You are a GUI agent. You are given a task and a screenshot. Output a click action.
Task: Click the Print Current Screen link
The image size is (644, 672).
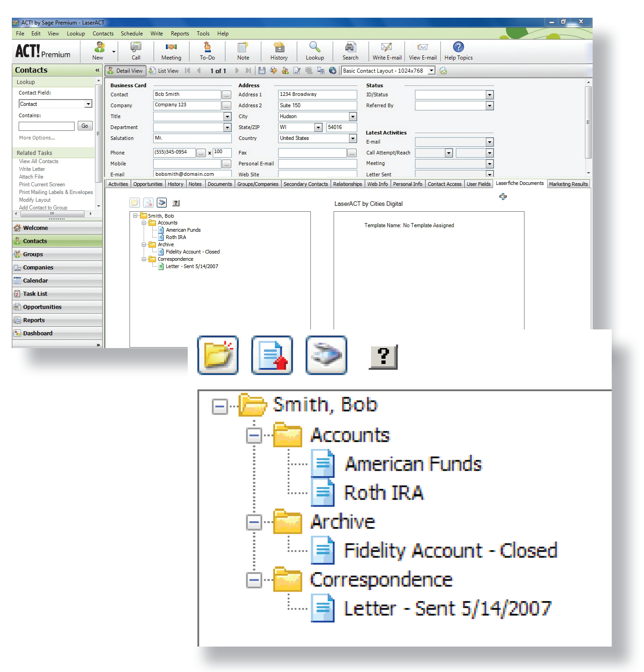(42, 184)
